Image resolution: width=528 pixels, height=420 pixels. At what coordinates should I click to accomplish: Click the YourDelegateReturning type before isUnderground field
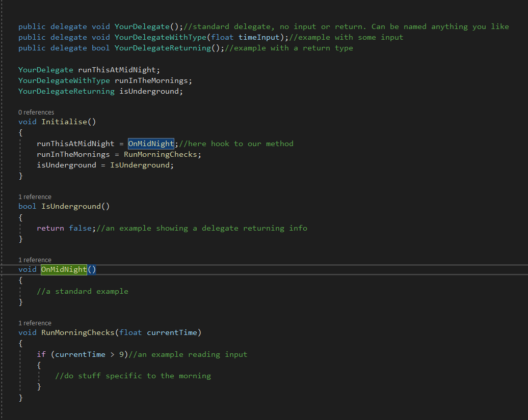[66, 92]
